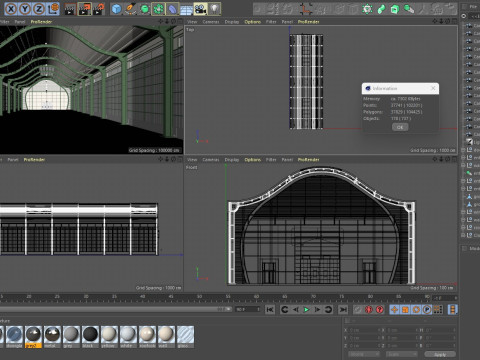Toggle rotation keyframe recording icon

pos(416,310)
